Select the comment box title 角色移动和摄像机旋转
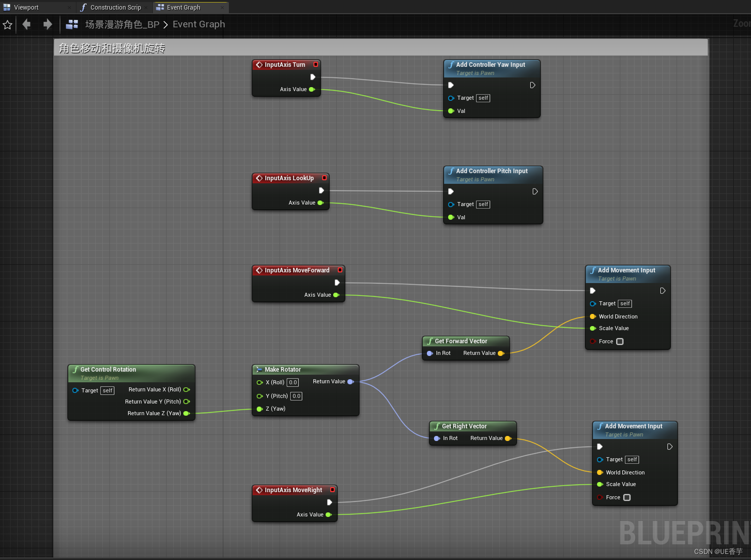The width and height of the screenshot is (751, 560). click(112, 48)
